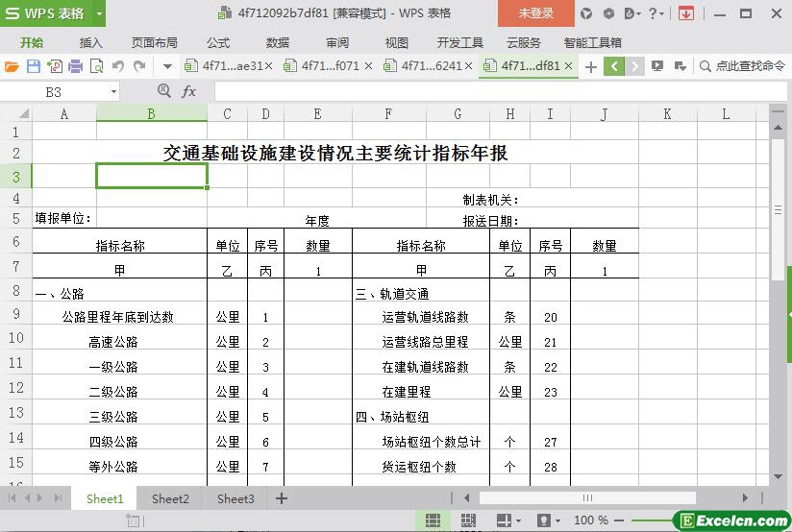This screenshot has height=532, width=792.
Task: Click the zoom formula magnifier icon
Action: [x=163, y=91]
